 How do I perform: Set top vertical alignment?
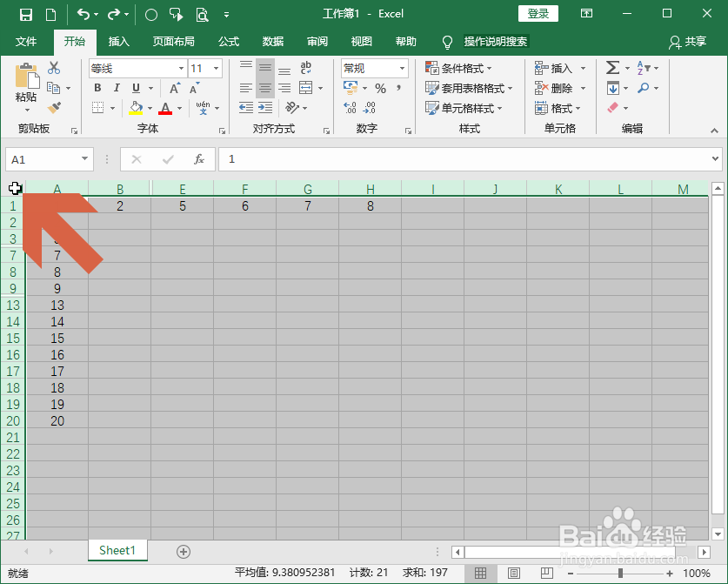click(245, 68)
